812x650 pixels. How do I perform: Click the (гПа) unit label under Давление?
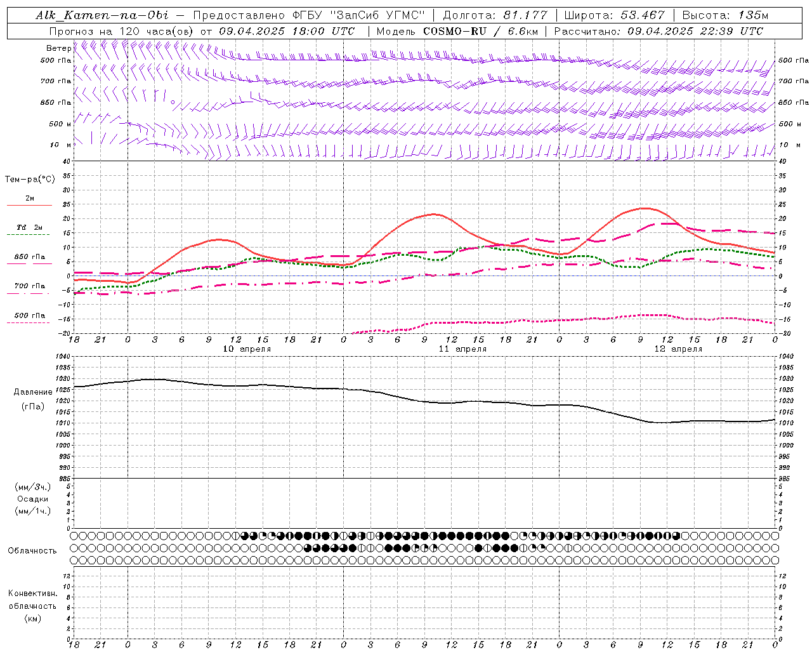click(33, 407)
